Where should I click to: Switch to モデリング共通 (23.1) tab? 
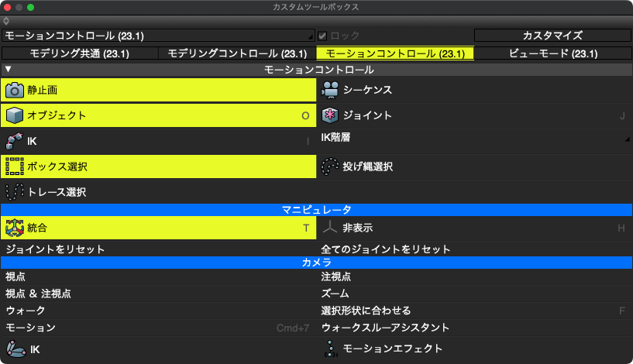(80, 53)
